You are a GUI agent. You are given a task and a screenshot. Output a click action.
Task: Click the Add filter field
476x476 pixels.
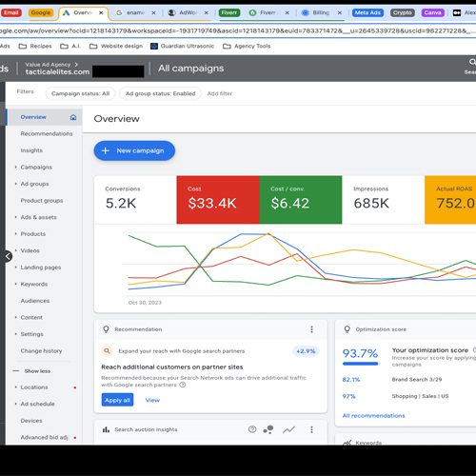(x=220, y=93)
